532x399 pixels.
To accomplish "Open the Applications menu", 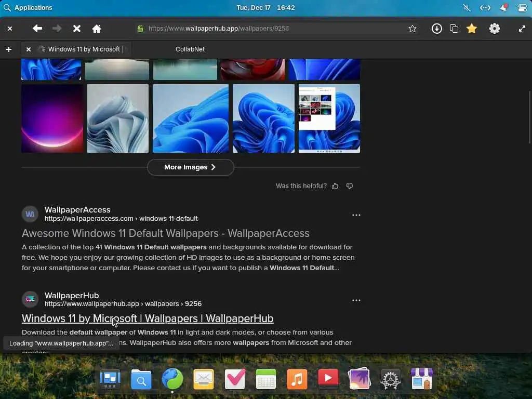I will (x=28, y=7).
